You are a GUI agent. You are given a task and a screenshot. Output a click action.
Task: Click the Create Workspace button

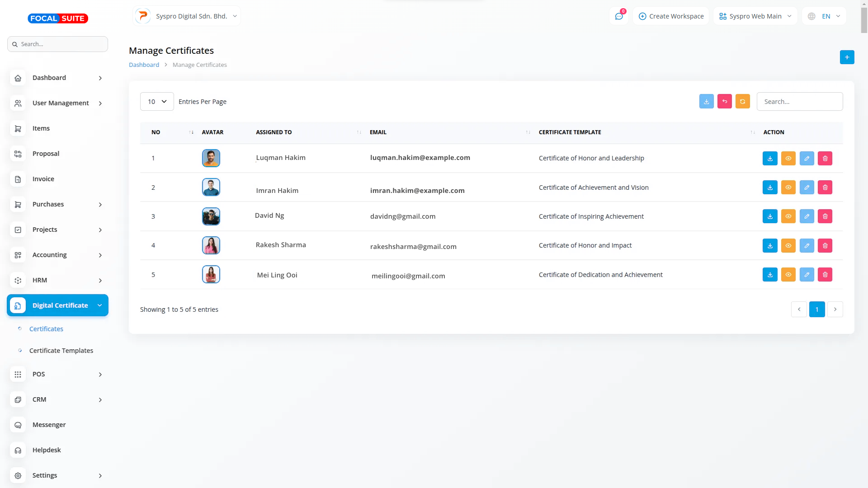(x=671, y=16)
